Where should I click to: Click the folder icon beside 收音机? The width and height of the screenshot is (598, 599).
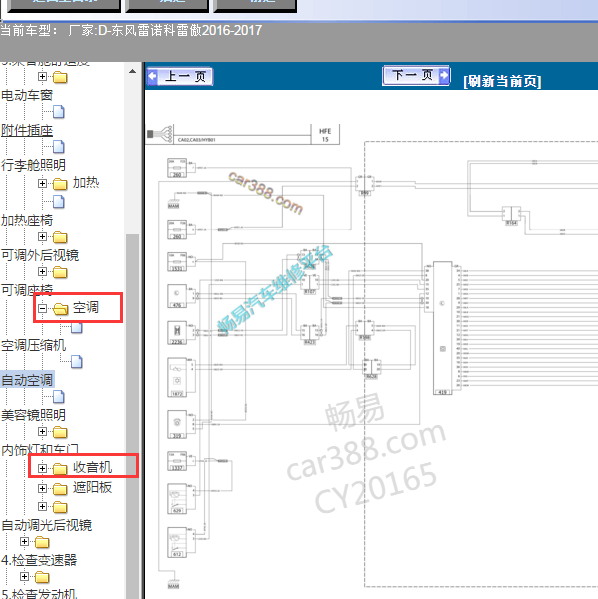pos(60,468)
